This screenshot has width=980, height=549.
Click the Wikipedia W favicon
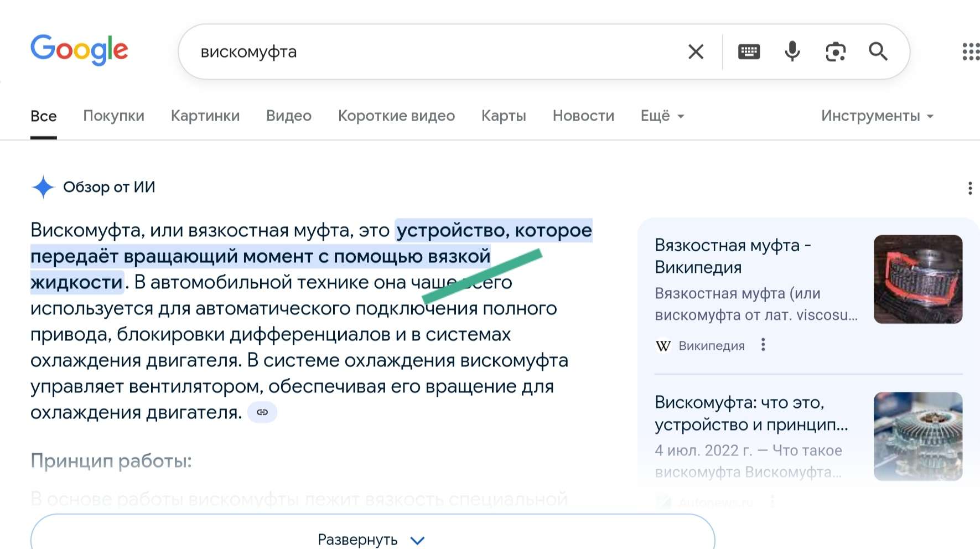pyautogui.click(x=663, y=346)
